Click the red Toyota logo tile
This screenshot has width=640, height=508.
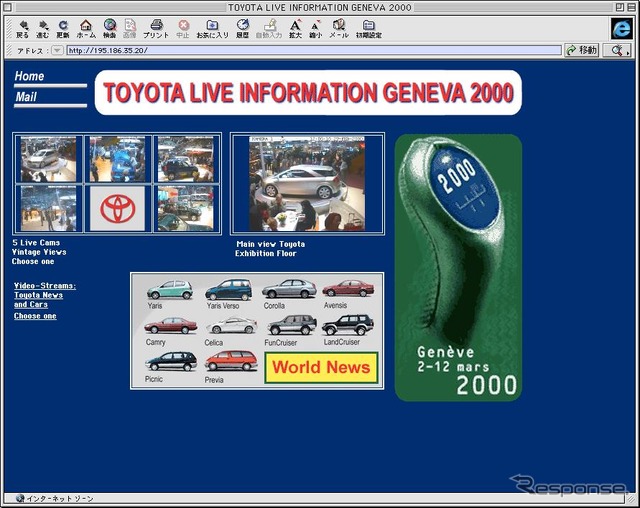click(x=117, y=209)
